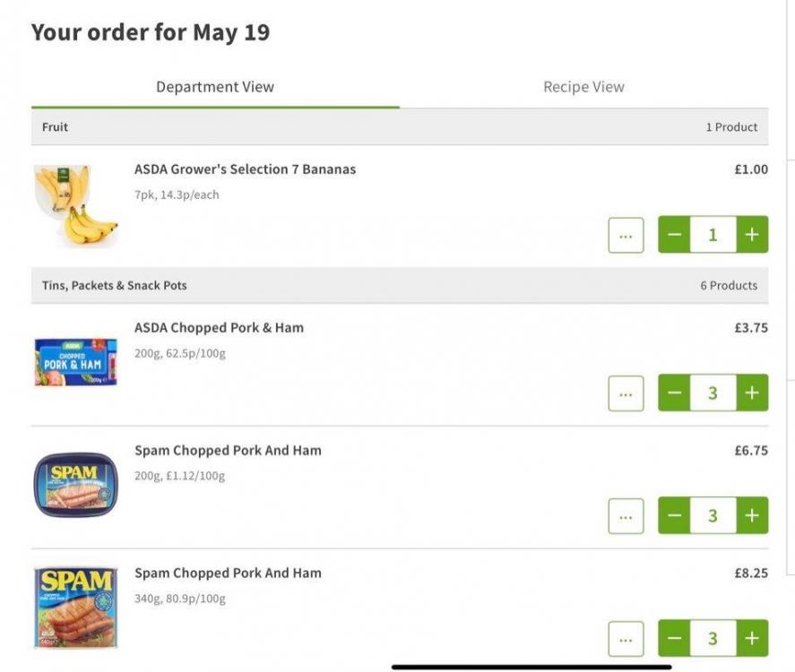
Task: Click the bananas product thumbnail
Action: 75,204
